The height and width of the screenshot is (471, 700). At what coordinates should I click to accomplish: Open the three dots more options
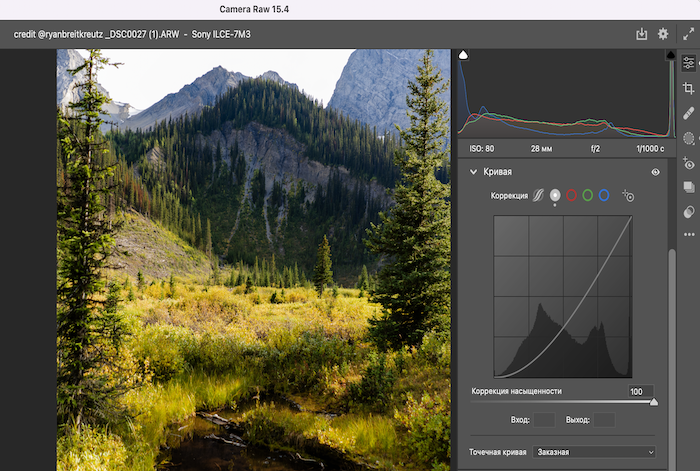coord(689,234)
